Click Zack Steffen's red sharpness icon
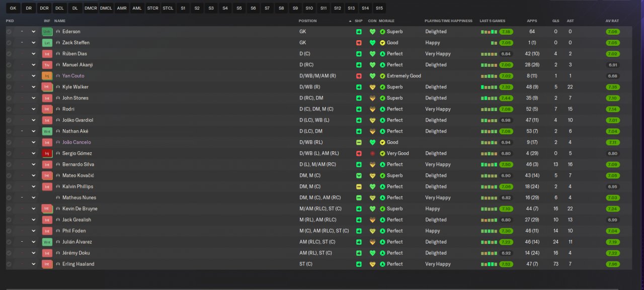This screenshot has height=290, width=644. pos(359,43)
